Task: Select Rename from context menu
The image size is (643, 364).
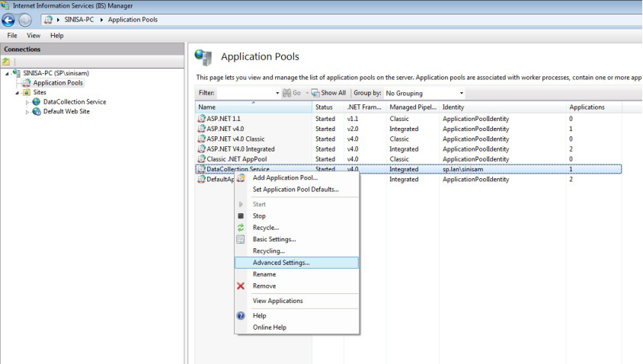Action: (264, 274)
